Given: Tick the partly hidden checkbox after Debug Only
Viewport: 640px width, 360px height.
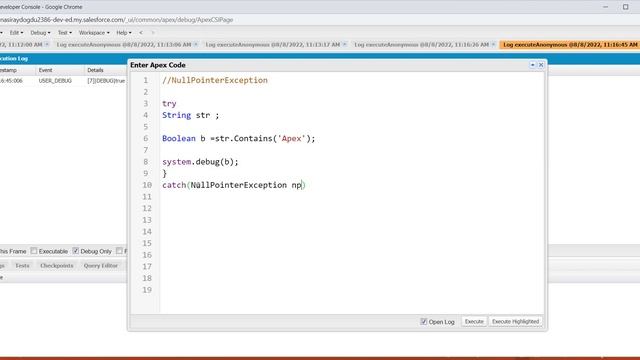Looking at the screenshot, I should coord(119,251).
